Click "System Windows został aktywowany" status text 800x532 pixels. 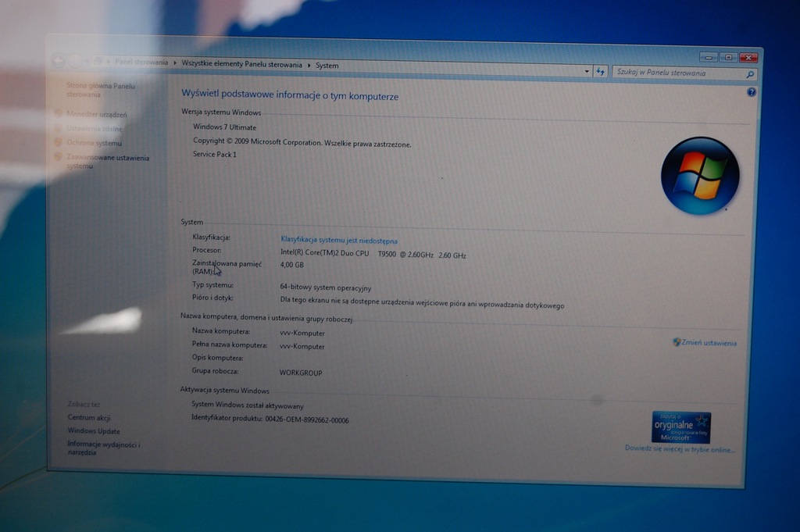click(248, 405)
